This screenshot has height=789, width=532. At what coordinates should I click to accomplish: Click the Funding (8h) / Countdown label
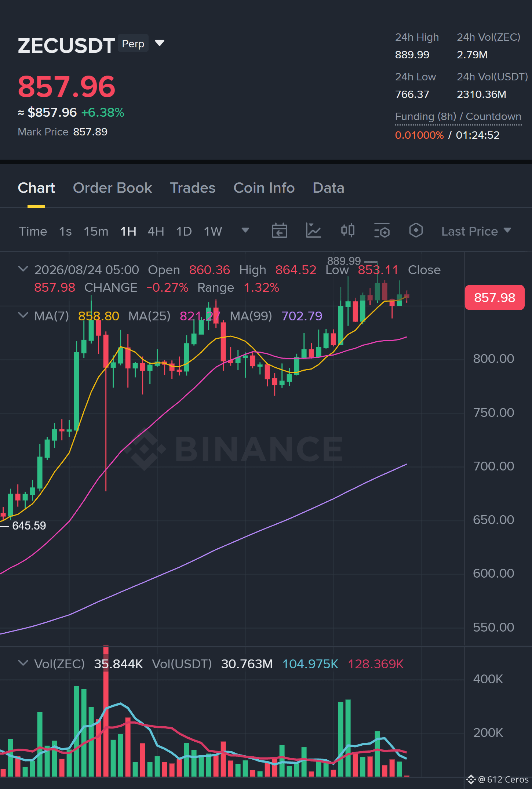point(458,116)
